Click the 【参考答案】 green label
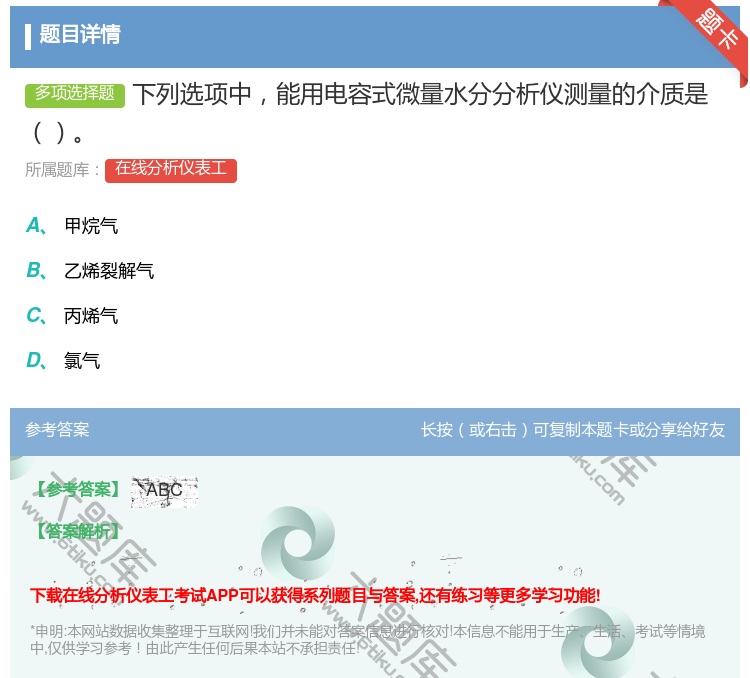Image resolution: width=750 pixels, height=678 pixels. pos(79,489)
